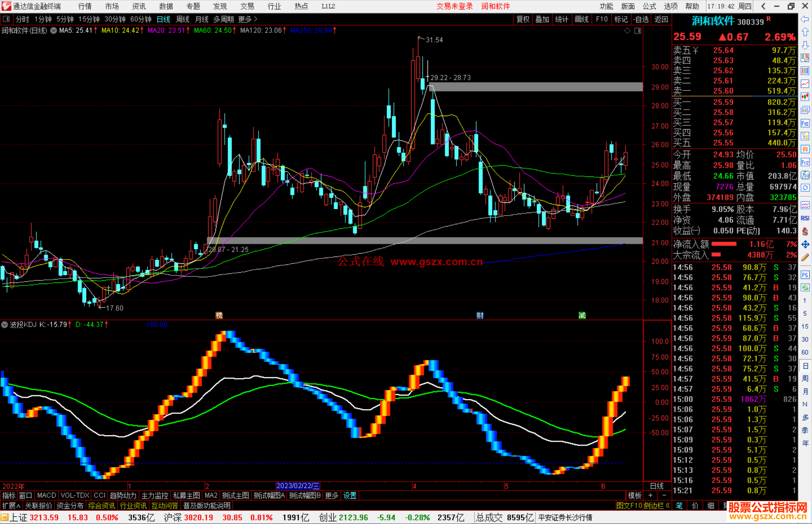Click the Tongdaxin logo icon in title bar
This screenshot has width=812, height=524.
coord(6,6)
